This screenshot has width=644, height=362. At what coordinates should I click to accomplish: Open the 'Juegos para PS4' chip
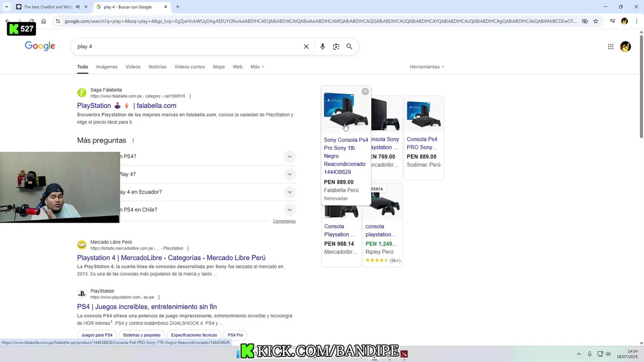tap(97, 335)
